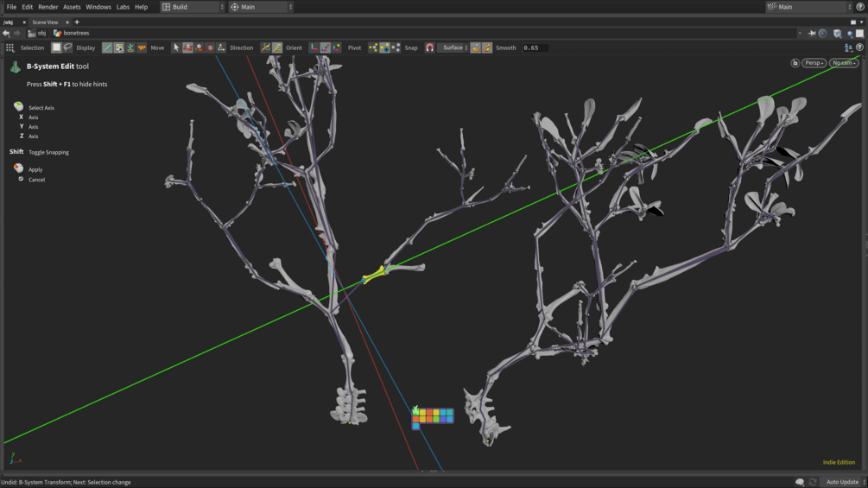
Task: Open the Edit menu
Action: point(27,7)
